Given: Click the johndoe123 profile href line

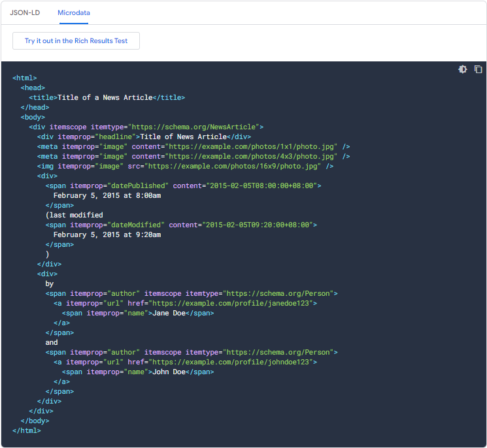Looking at the screenshot, I should coord(185,362).
